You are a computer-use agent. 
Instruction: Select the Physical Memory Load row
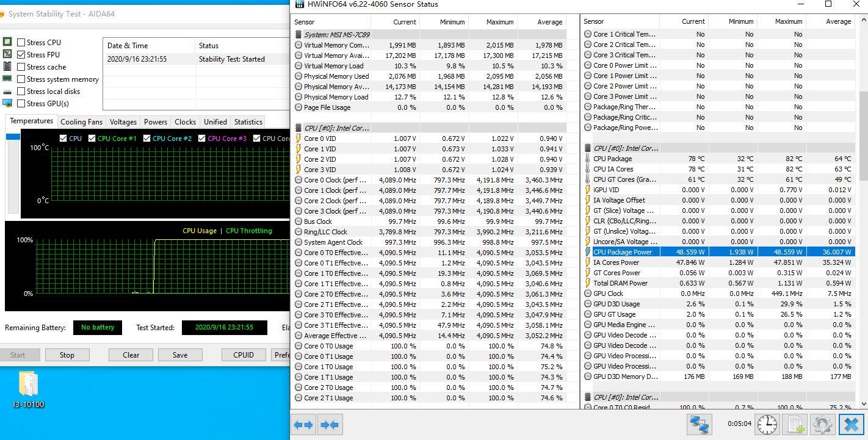pos(430,97)
